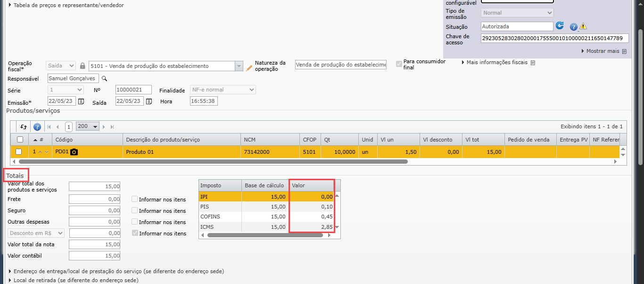
Task: Open products grid help icon
Action: coord(37,126)
